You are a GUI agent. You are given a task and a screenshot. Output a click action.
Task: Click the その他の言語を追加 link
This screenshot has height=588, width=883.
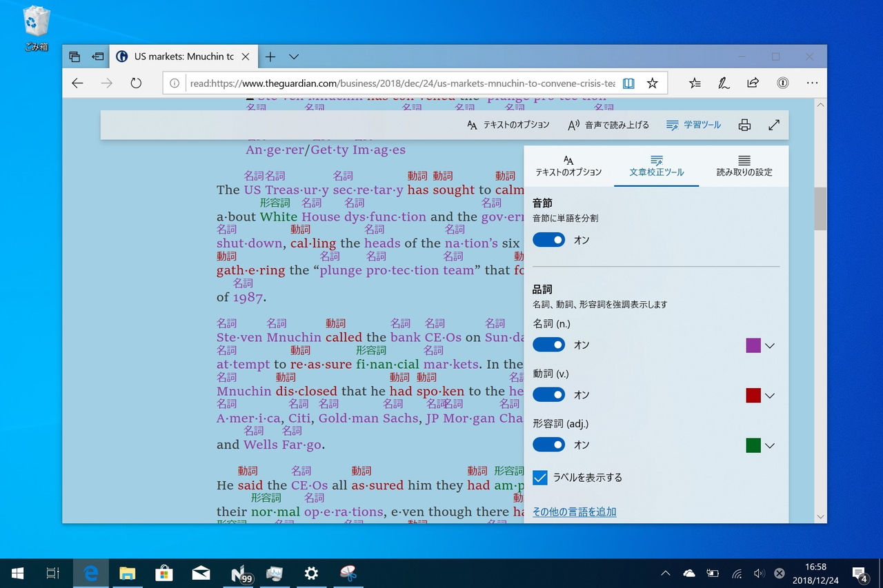click(575, 511)
